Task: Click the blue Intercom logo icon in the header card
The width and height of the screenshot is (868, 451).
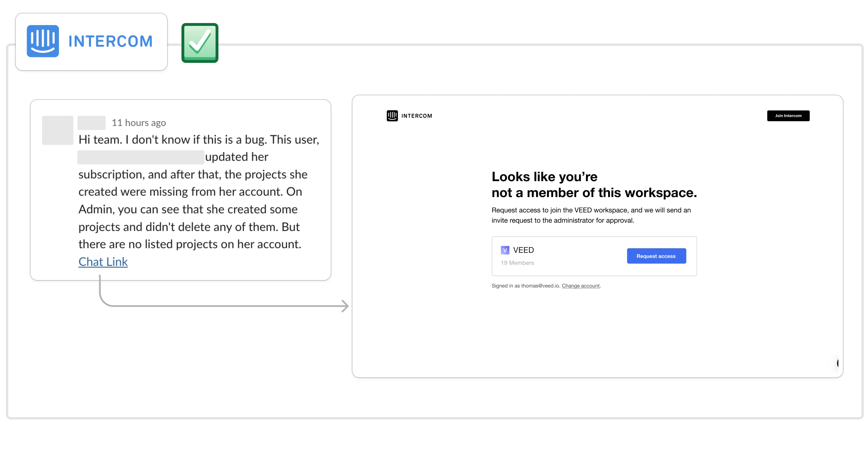Action: (43, 41)
